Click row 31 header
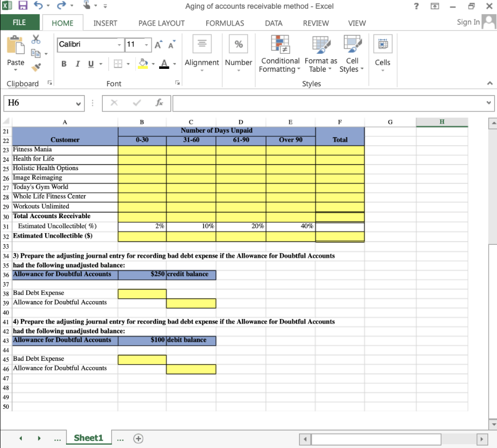This screenshot has height=448, width=497. click(x=6, y=227)
